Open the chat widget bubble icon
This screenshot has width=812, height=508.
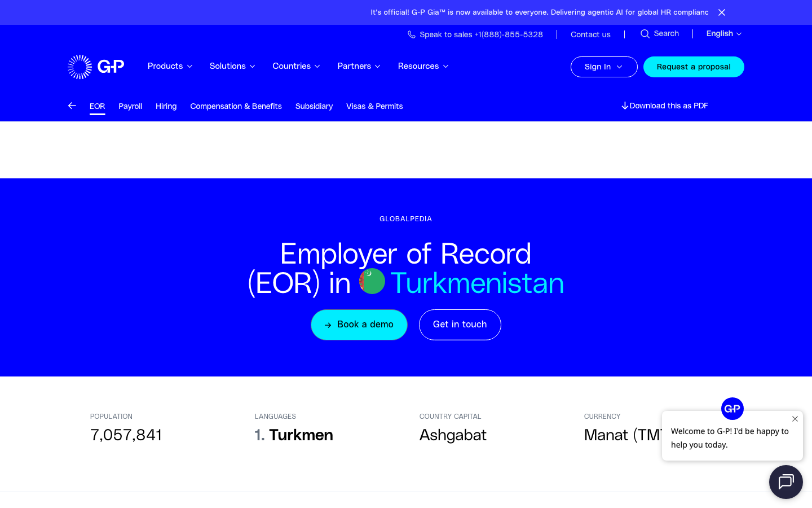786,482
